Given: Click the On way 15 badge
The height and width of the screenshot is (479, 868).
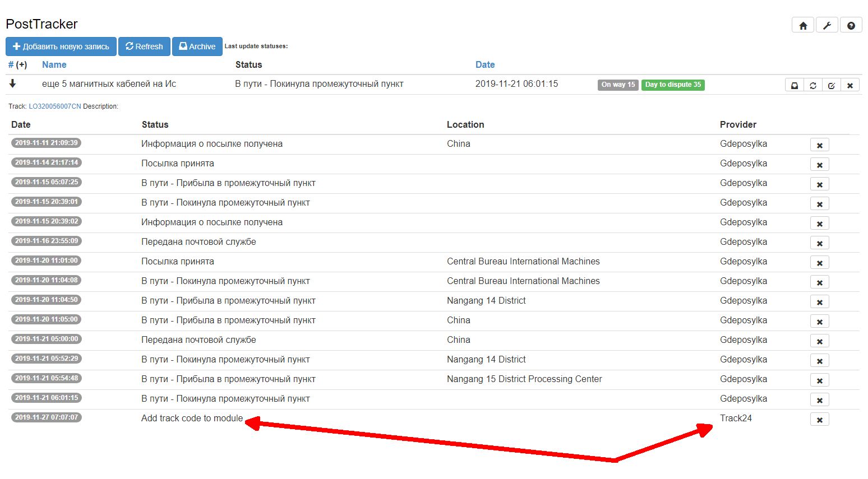Looking at the screenshot, I should [x=618, y=85].
